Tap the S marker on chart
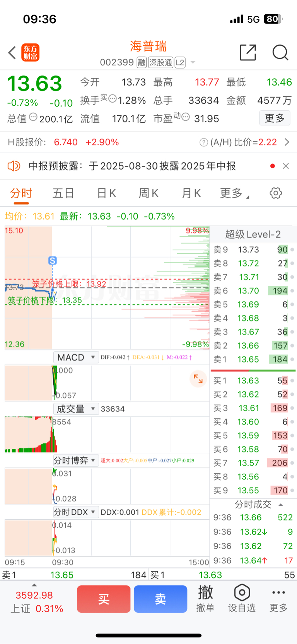This screenshot has height=644, width=297. coord(53,261)
